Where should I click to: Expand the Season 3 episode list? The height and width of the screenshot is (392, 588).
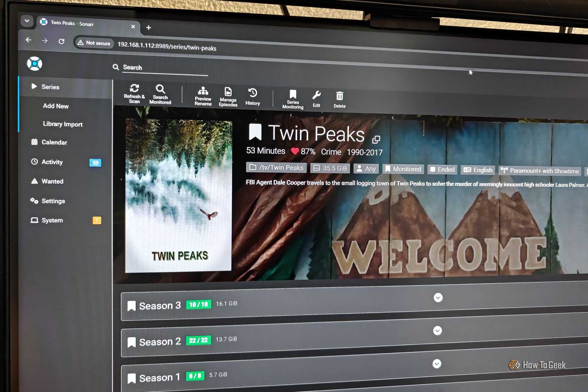438,298
